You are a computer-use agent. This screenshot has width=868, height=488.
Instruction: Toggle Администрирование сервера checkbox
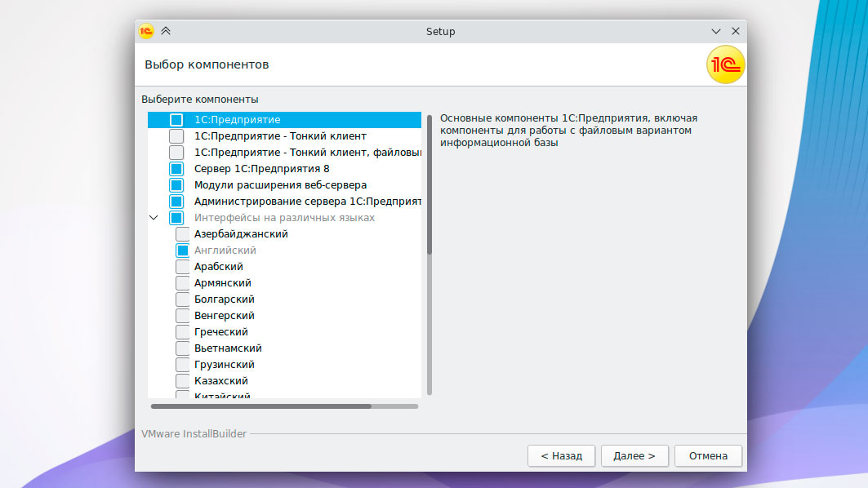(176, 202)
